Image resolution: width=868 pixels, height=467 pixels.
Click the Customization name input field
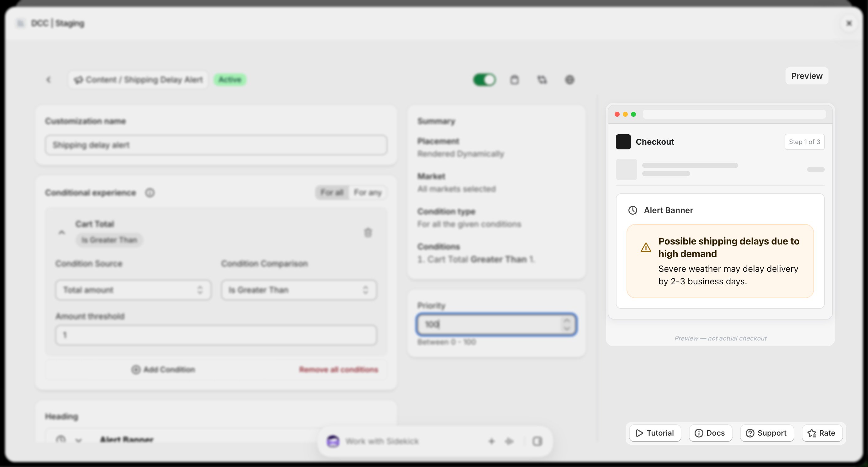pyautogui.click(x=216, y=145)
